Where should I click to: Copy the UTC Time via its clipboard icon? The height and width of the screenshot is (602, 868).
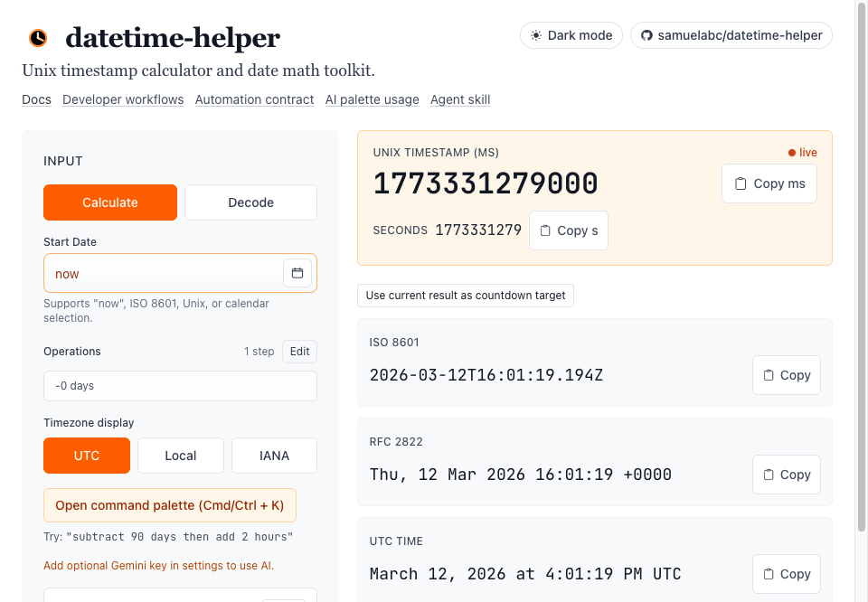point(767,574)
